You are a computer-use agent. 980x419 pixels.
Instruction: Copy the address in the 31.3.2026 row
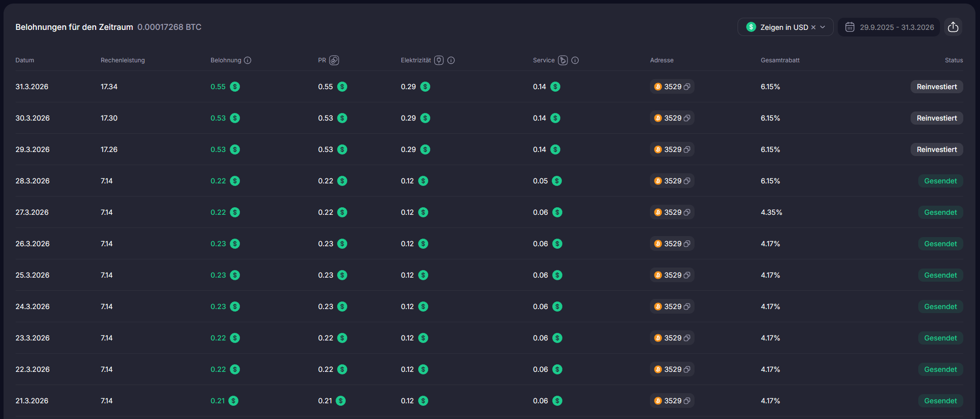(687, 87)
